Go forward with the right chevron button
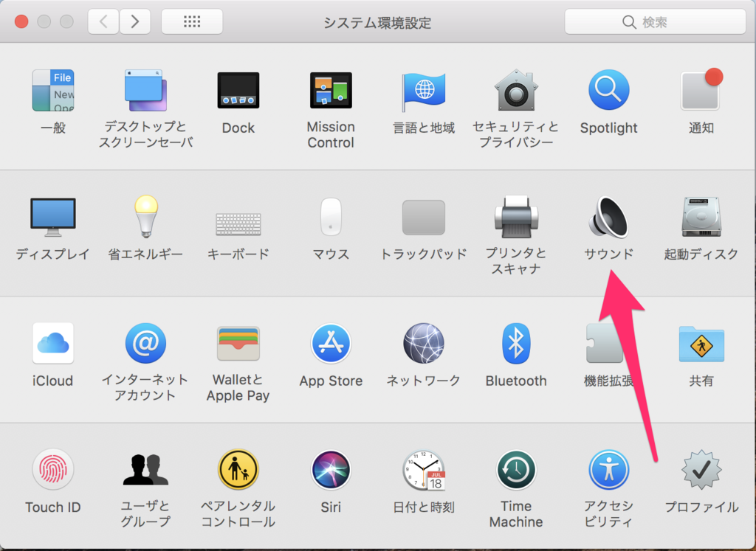The height and width of the screenshot is (551, 756). tap(135, 21)
